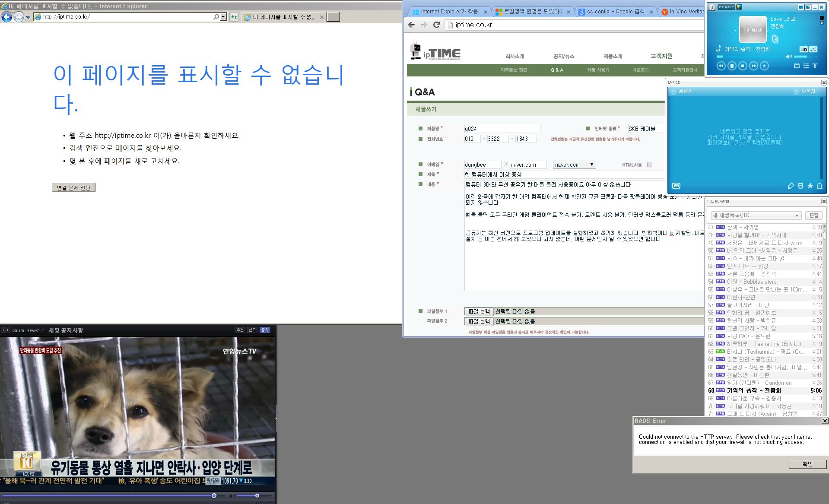Select the song 하루하루 - Tashannie in playlist
This screenshot has width=829, height=504.
pyautogui.click(x=764, y=344)
